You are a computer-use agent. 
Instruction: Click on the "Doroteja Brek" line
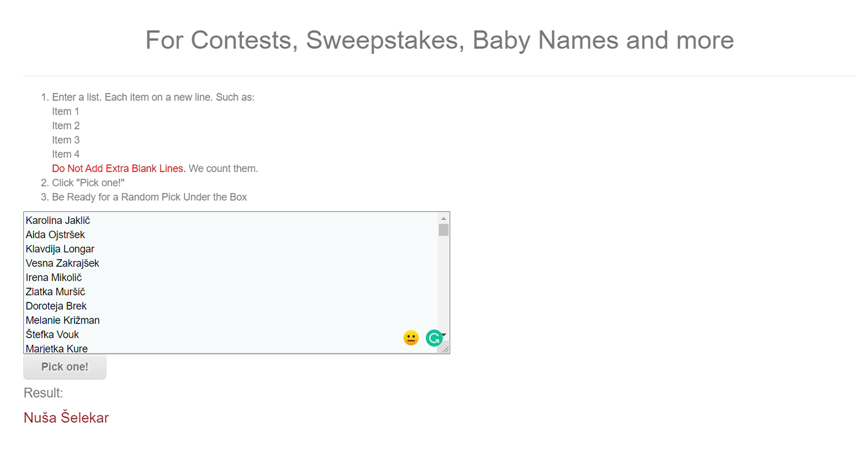coord(56,306)
